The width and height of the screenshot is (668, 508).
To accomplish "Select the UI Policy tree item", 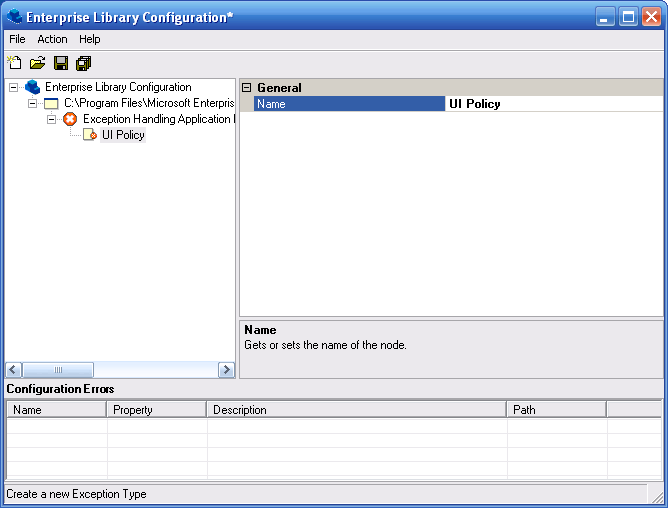I will pyautogui.click(x=123, y=135).
